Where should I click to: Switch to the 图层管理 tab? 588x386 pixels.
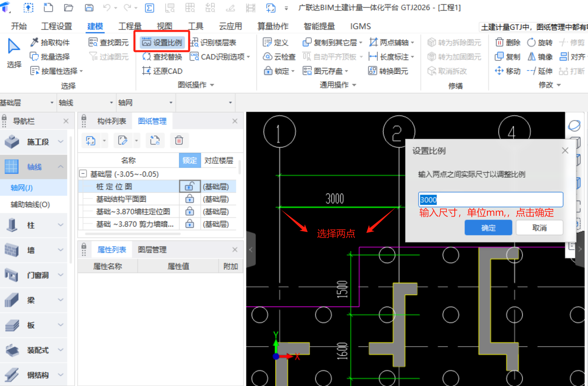(152, 250)
